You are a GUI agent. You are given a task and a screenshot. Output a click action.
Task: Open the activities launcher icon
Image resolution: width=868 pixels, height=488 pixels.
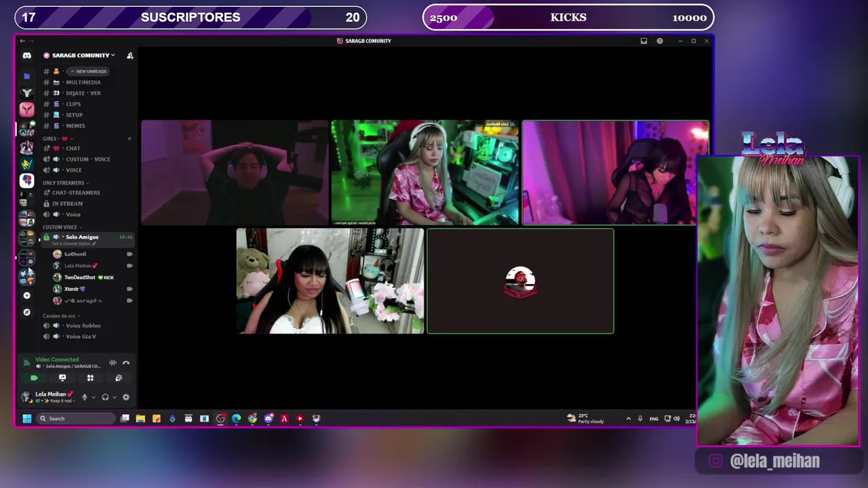pyautogui.click(x=90, y=378)
